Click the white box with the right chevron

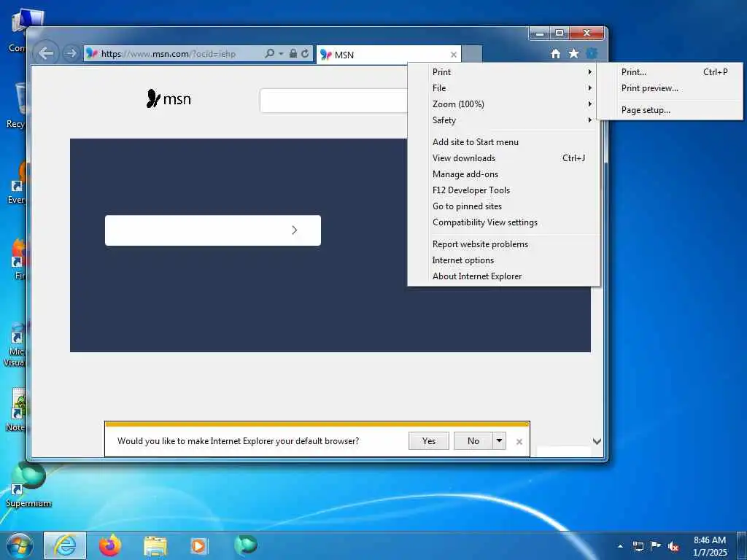coord(213,230)
